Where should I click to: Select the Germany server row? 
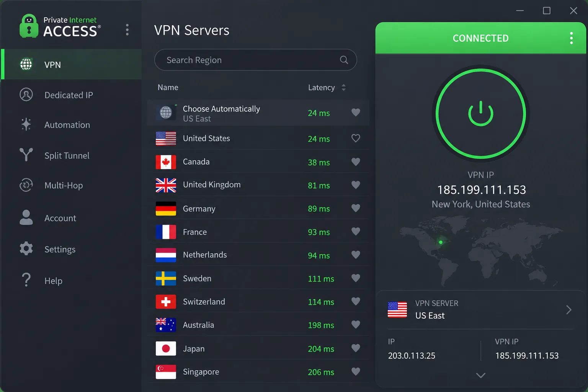pos(258,208)
